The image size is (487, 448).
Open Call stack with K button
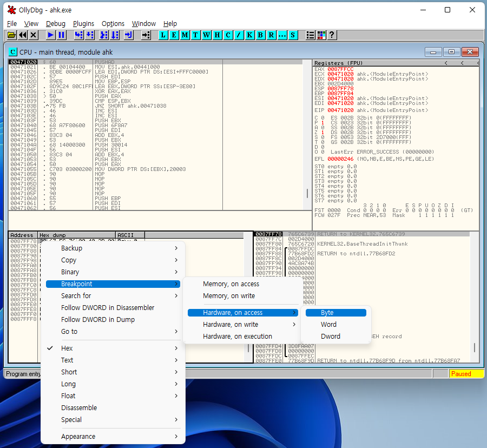[249, 35]
